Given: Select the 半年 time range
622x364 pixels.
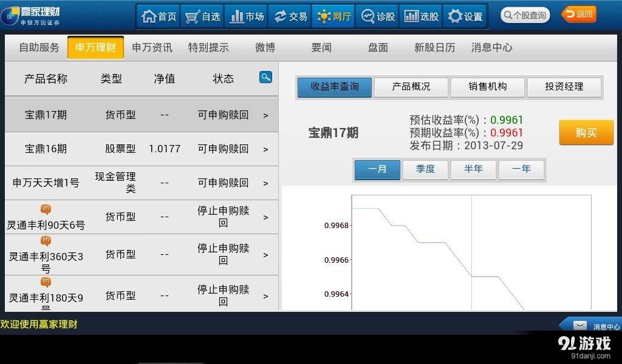Looking at the screenshot, I should click(473, 170).
